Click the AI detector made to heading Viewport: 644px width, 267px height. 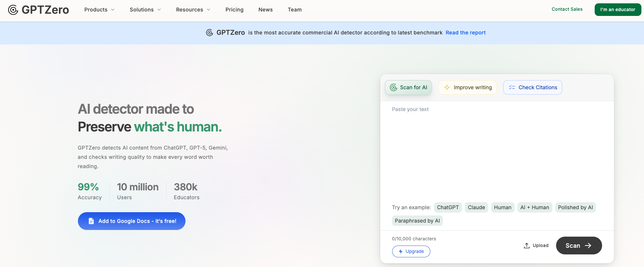point(136,109)
